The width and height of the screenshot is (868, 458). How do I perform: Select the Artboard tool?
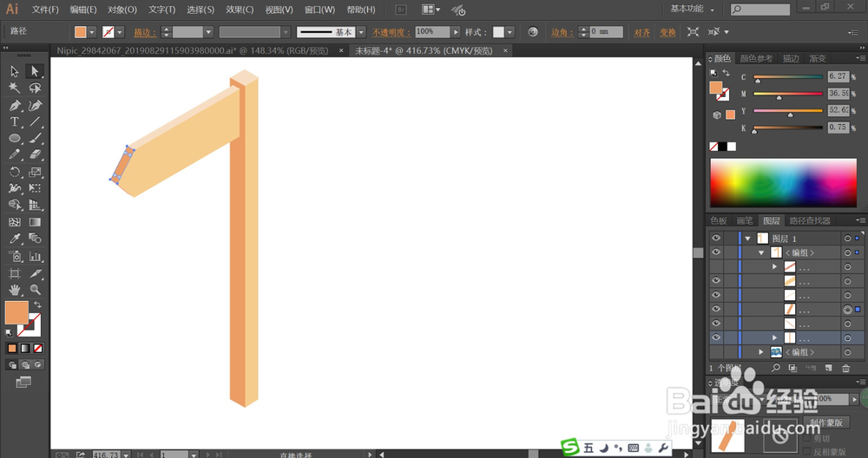point(15,273)
